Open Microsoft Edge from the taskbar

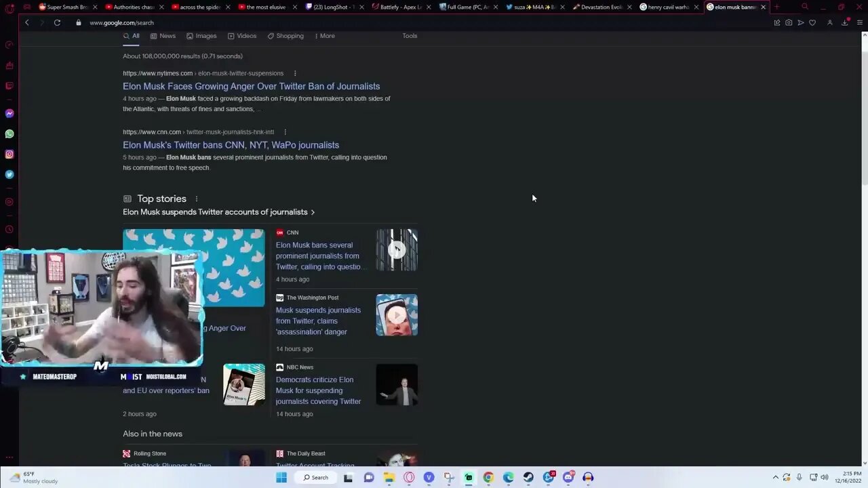[x=508, y=477]
